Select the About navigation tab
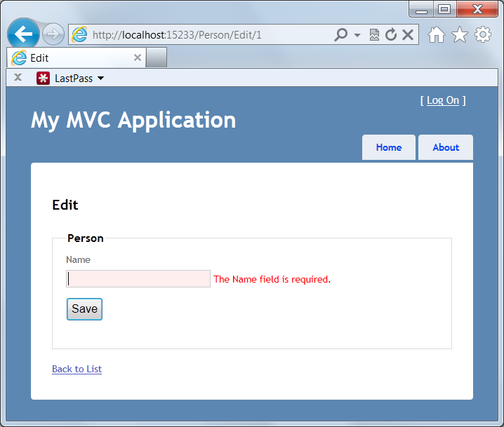The height and width of the screenshot is (427, 504). coord(446,147)
